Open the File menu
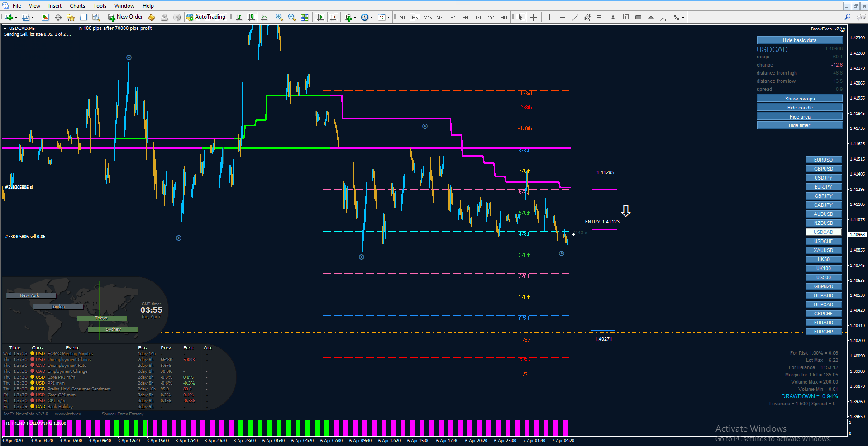The height and width of the screenshot is (447, 868). (17, 6)
